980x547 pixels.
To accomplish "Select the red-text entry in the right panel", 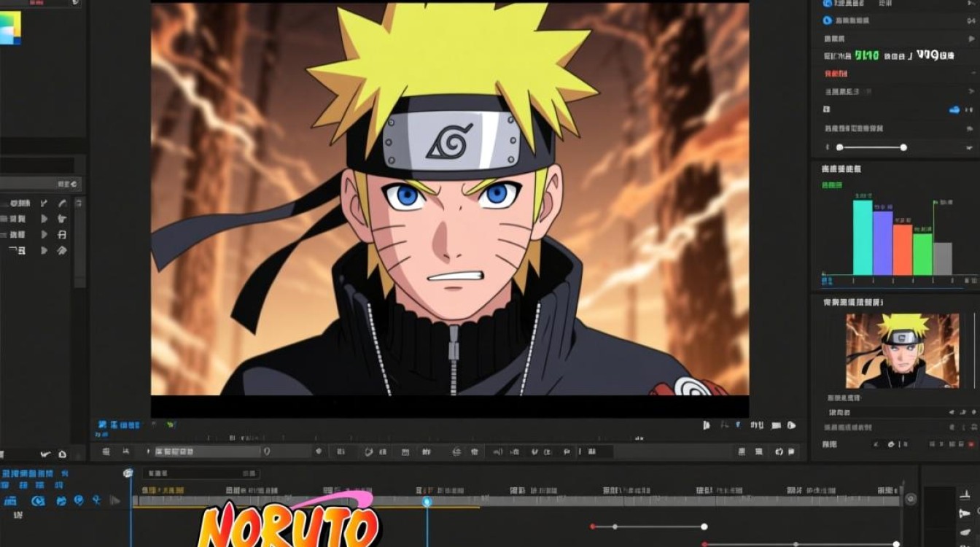I will (x=836, y=74).
